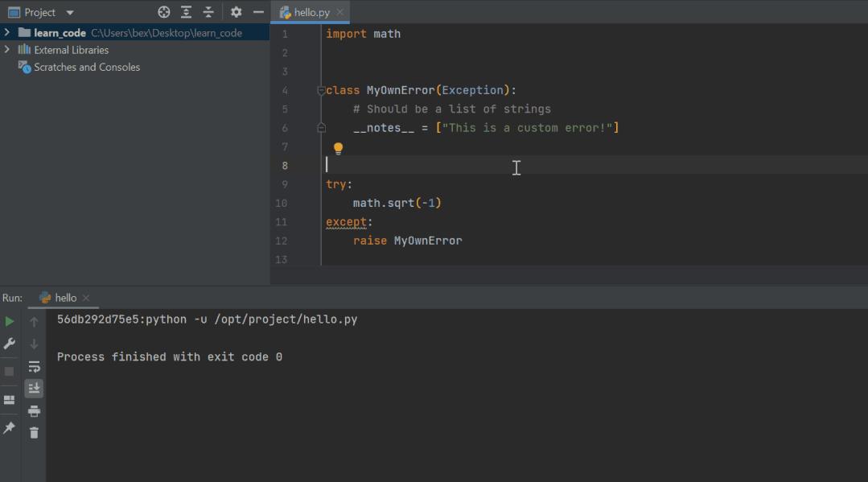Rerun hello with the green play icon

tap(9, 320)
